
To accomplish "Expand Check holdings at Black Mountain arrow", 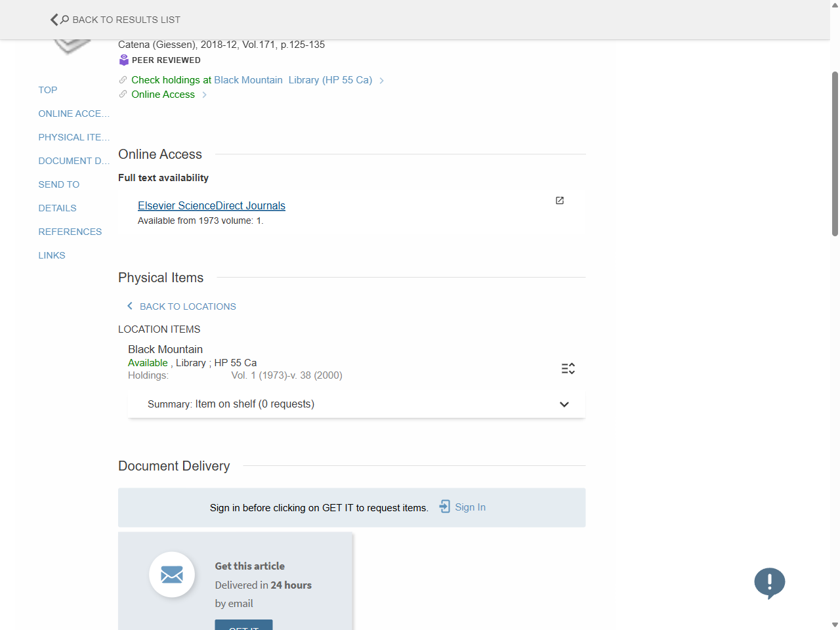I will click(382, 81).
